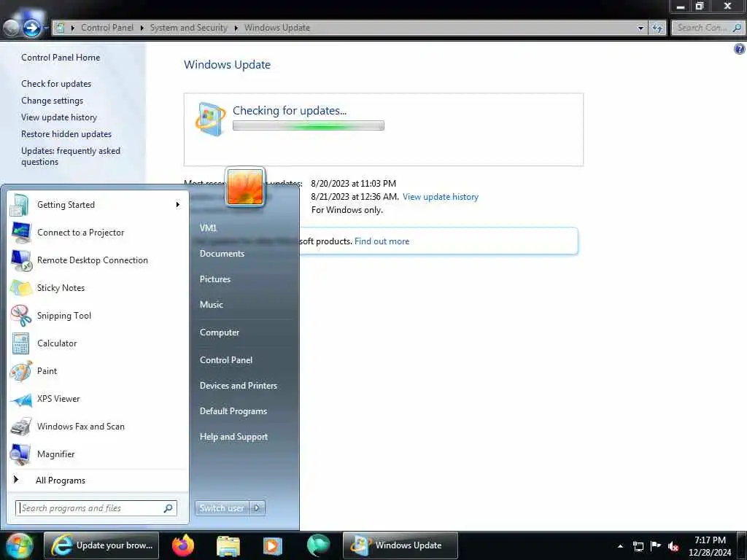Image resolution: width=747 pixels, height=560 pixels.
Task: Expand the Getting Started submenu arrow
Action: [x=178, y=205]
